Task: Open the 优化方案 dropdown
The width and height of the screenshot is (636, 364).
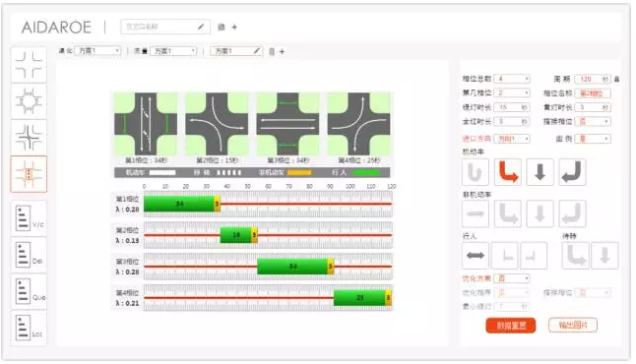Action: pos(512,278)
